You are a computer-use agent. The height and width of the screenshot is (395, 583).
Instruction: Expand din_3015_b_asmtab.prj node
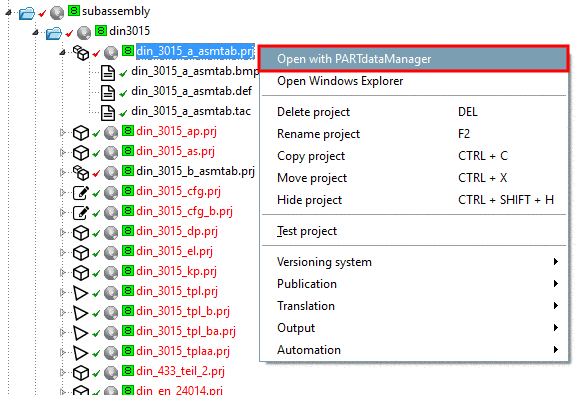(x=62, y=172)
